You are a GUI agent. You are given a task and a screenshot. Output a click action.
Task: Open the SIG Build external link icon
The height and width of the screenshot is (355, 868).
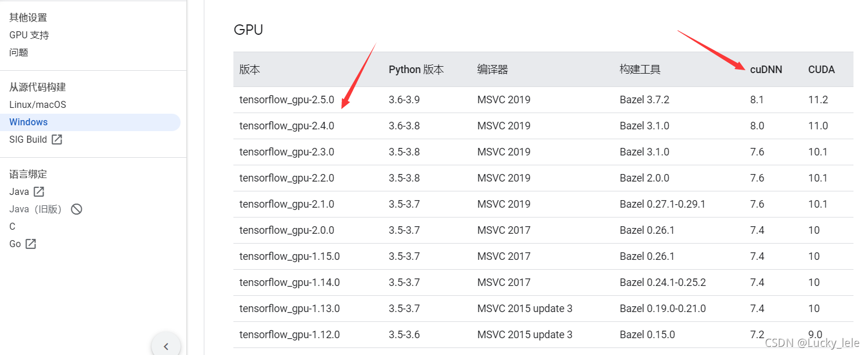pyautogui.click(x=57, y=139)
